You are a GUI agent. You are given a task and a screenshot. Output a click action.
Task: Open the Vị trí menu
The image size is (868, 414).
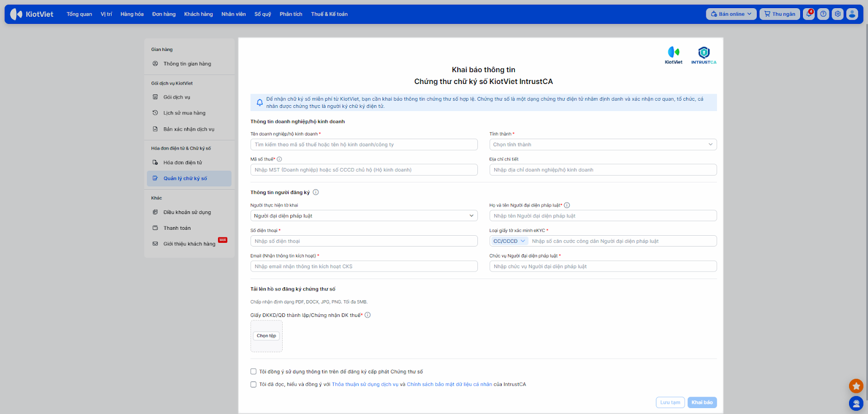click(x=106, y=14)
